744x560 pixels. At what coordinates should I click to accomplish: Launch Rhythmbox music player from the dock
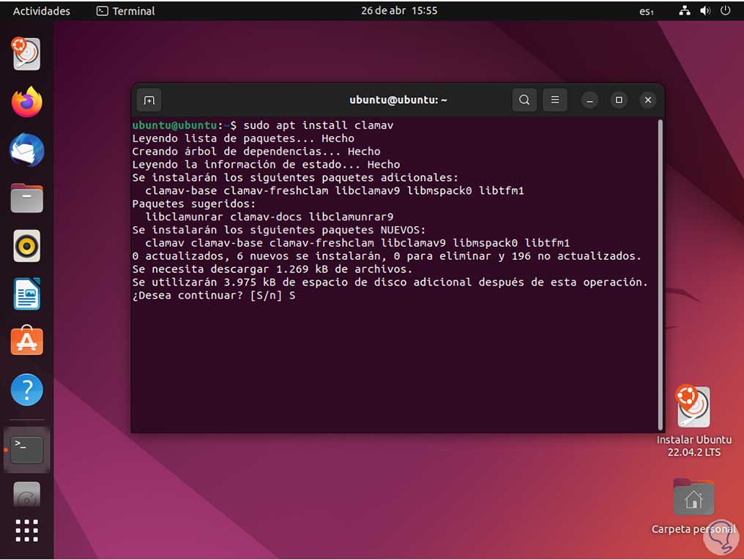click(x=26, y=246)
